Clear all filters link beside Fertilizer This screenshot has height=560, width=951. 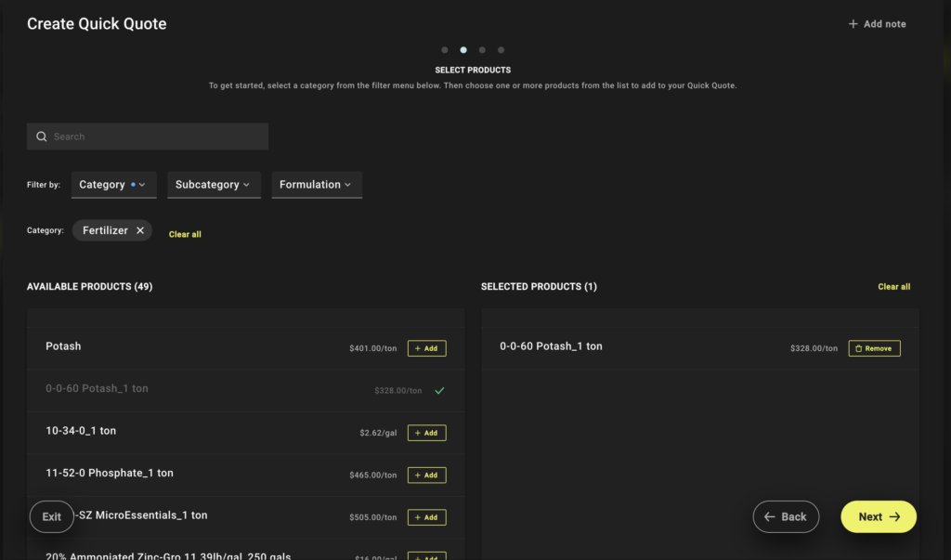185,234
